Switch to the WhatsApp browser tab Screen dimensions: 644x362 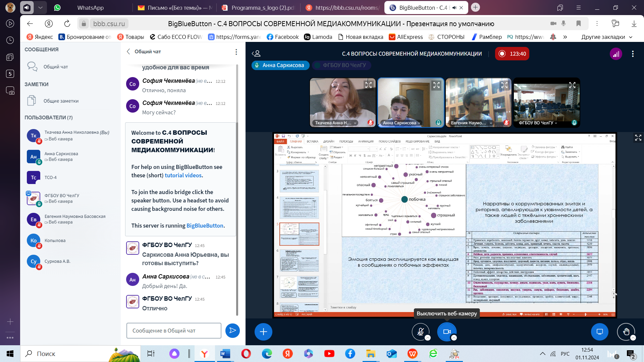90,7
